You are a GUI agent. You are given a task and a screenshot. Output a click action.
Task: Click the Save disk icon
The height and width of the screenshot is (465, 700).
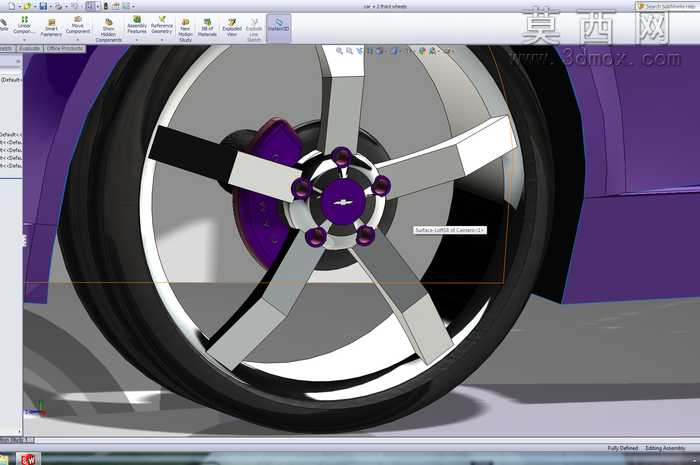tap(43, 6)
